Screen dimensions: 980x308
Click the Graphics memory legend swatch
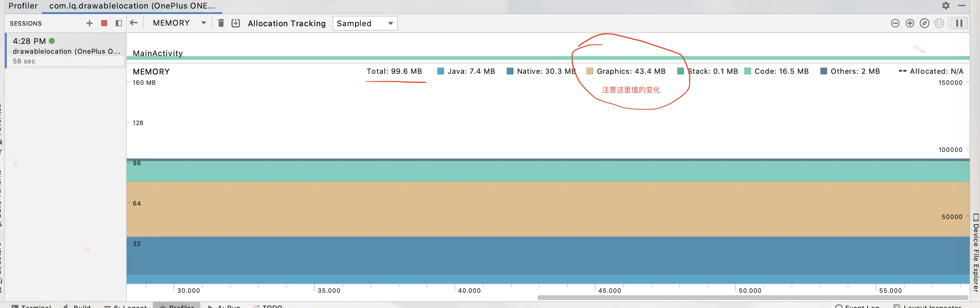[x=590, y=71]
